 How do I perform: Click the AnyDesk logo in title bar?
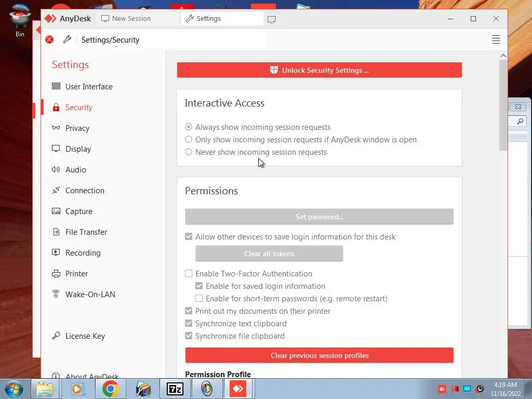tap(50, 18)
